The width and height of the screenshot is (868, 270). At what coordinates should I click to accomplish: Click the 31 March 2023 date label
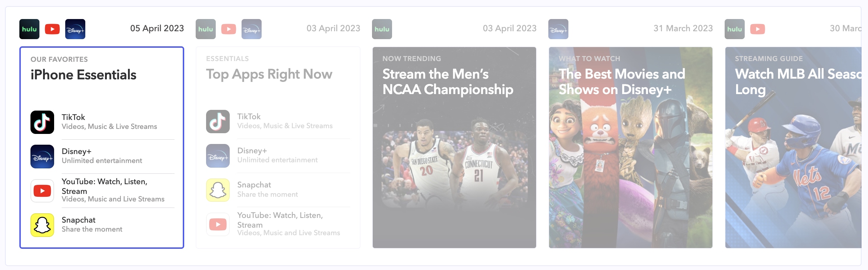tap(683, 28)
